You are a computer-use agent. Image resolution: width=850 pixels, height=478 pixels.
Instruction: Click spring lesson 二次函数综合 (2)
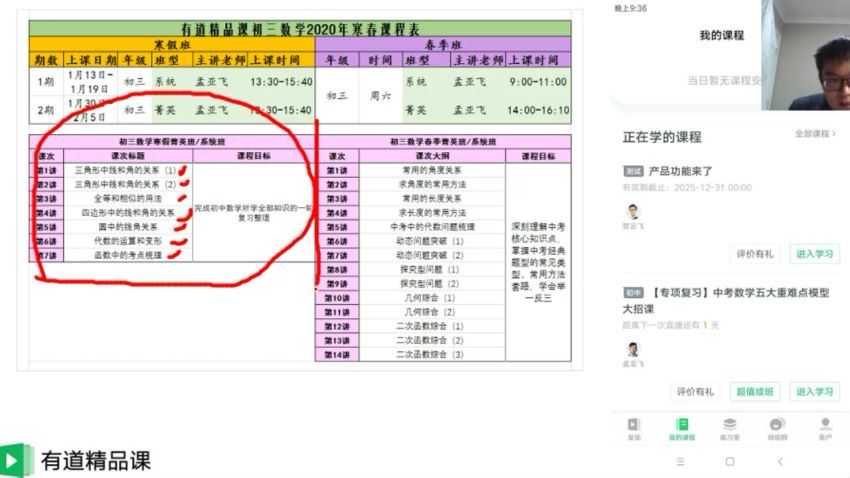click(430, 340)
